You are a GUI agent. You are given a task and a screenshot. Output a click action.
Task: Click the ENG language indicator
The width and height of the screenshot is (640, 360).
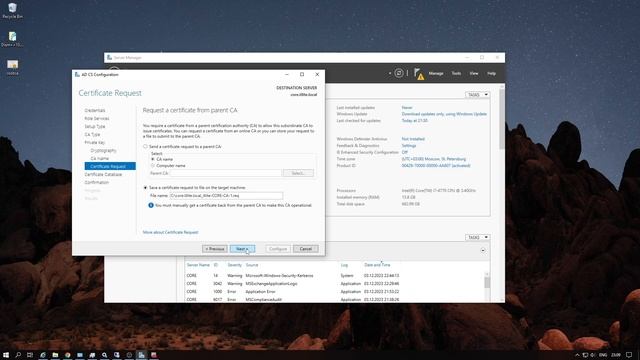603,355
